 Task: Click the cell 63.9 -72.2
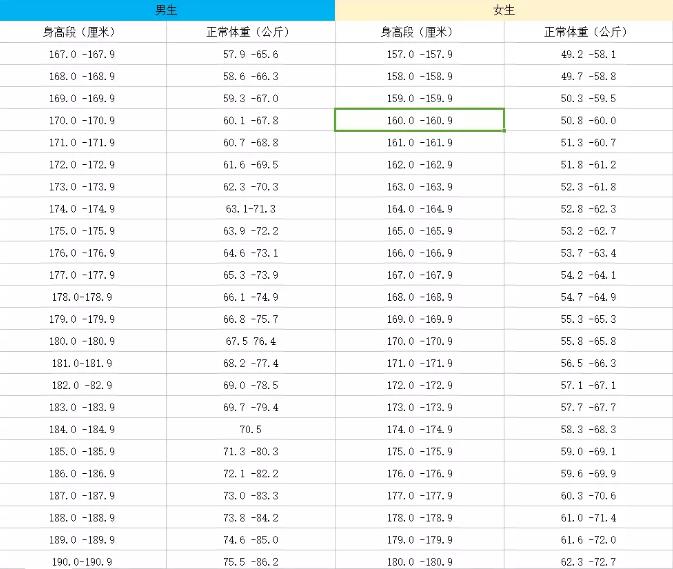point(251,231)
